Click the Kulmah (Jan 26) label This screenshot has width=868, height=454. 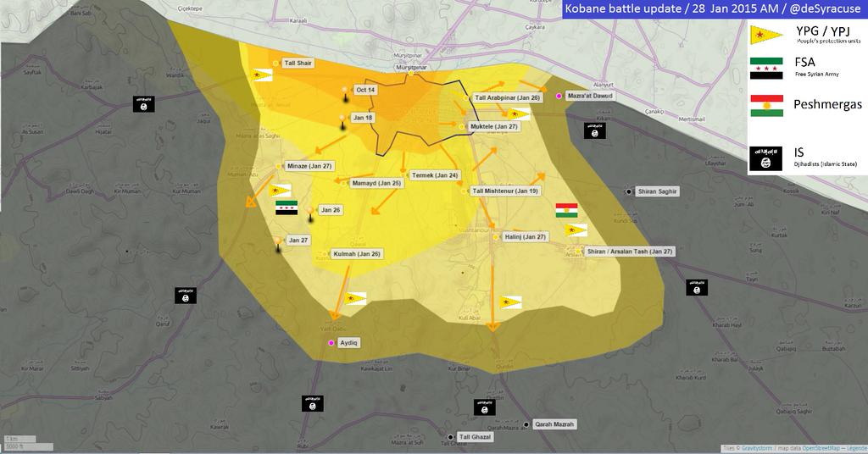[357, 254]
